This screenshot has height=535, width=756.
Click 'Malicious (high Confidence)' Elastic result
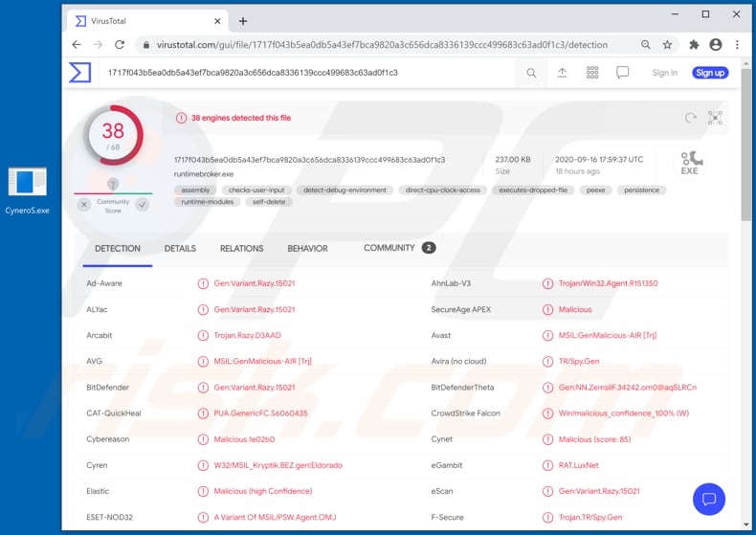[x=263, y=492]
